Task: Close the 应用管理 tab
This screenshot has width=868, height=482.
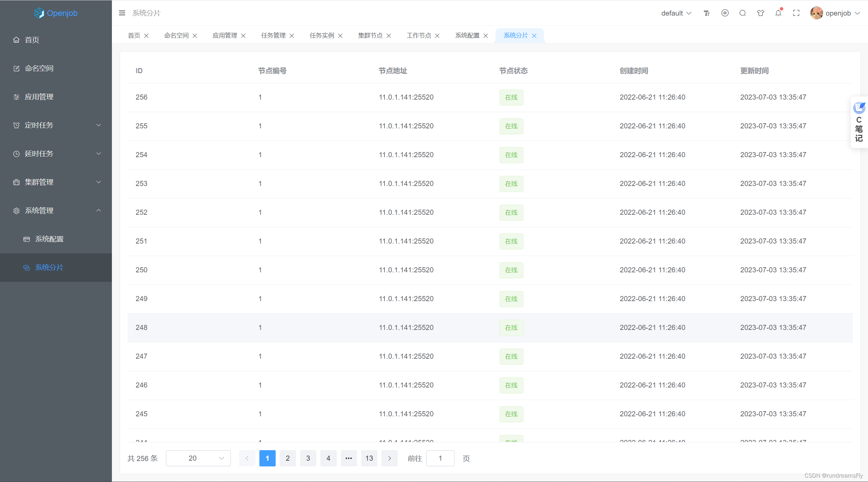Action: (243, 36)
